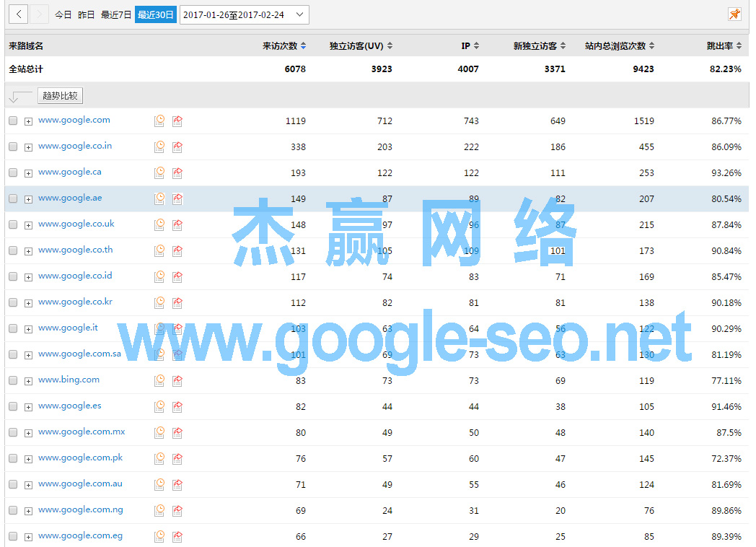
Task: Sort table by 站内总浏览次数 column header
Action: 620,46
